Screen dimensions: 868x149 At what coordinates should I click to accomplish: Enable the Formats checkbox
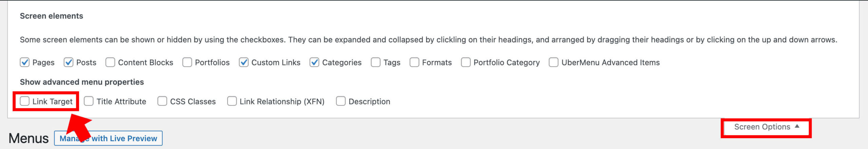pos(414,62)
